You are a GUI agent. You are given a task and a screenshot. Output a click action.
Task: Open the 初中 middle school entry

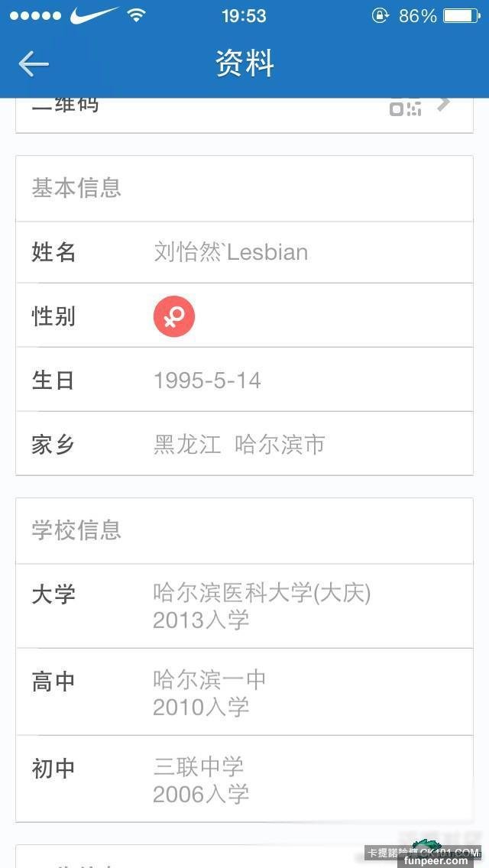pyautogui.click(x=244, y=779)
